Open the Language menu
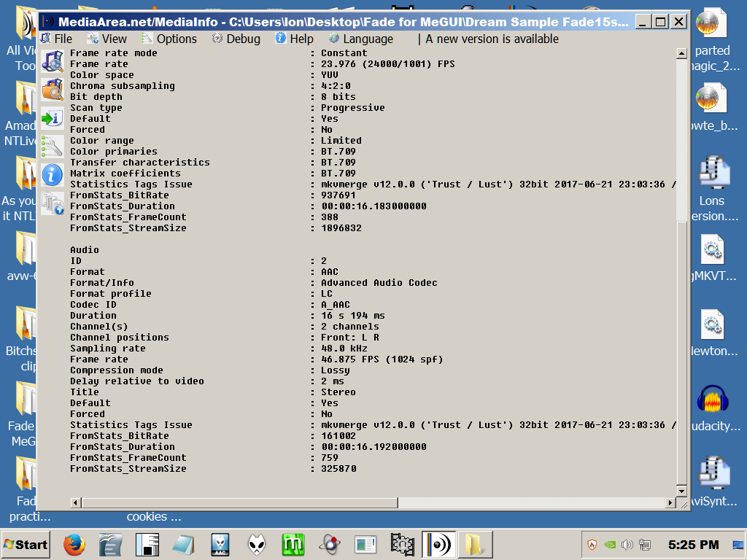This screenshot has width=747, height=560. (x=360, y=39)
